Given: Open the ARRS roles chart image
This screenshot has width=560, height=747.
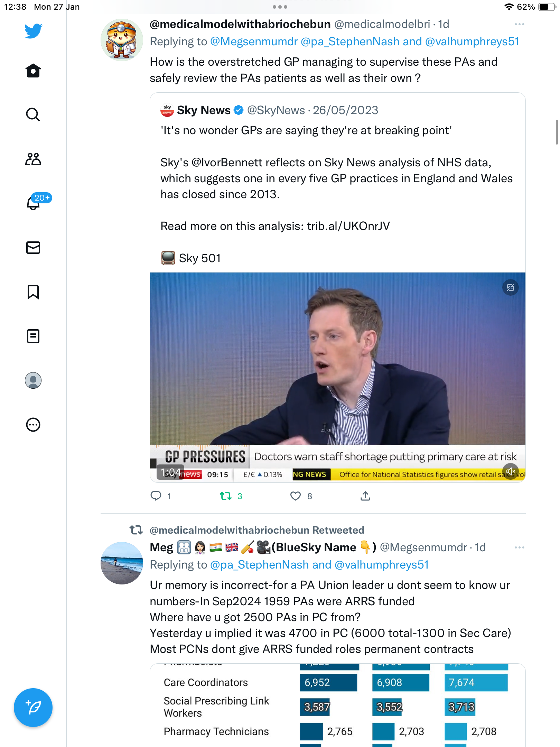Looking at the screenshot, I should tap(337, 705).
